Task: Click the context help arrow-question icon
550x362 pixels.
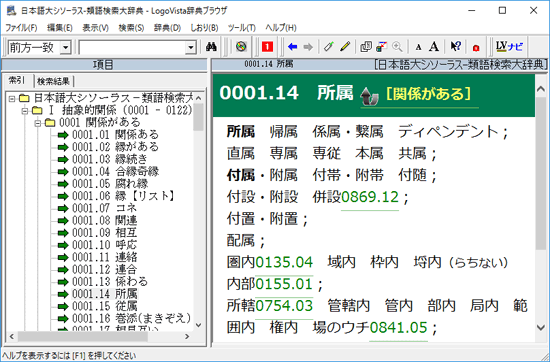Action: 455,47
